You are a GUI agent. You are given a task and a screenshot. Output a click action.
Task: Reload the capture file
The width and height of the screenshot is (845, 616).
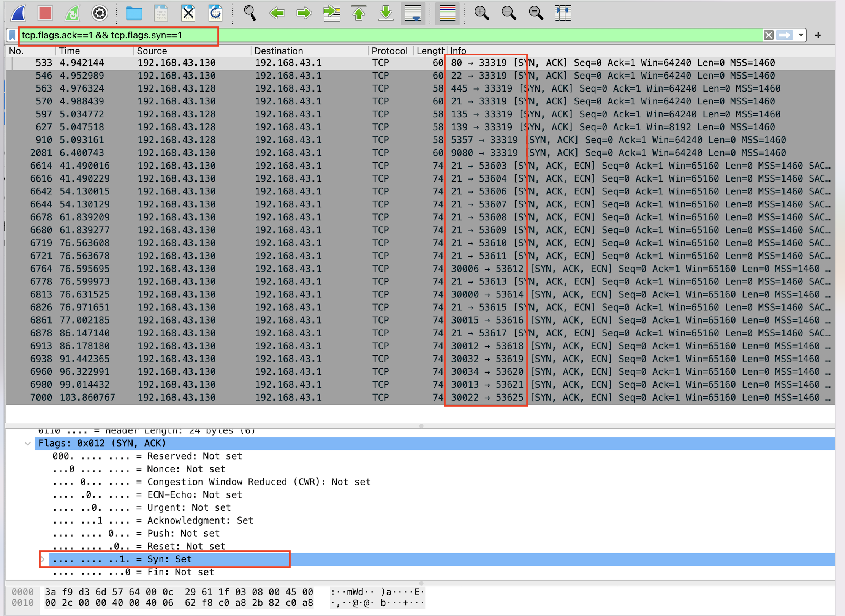pyautogui.click(x=215, y=13)
